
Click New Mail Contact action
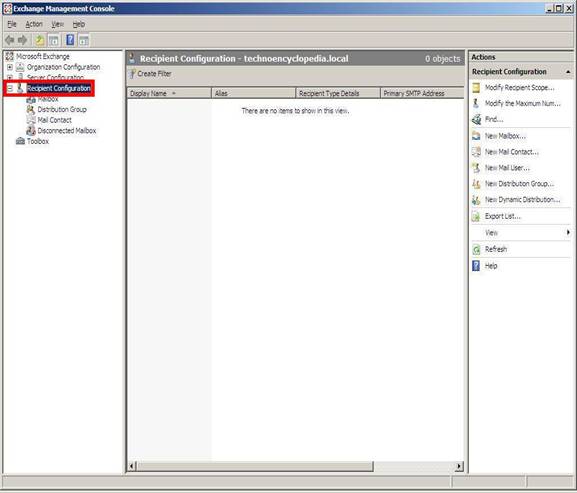511,152
